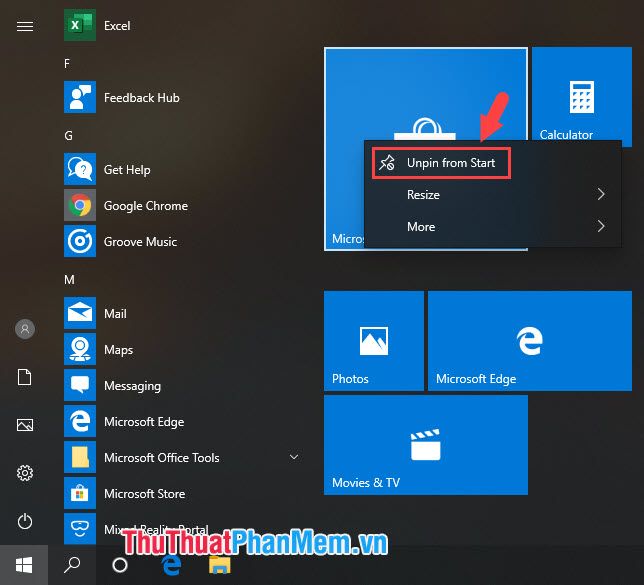Open File Explorer on the taskbar
The width and height of the screenshot is (644, 585).
220,565
